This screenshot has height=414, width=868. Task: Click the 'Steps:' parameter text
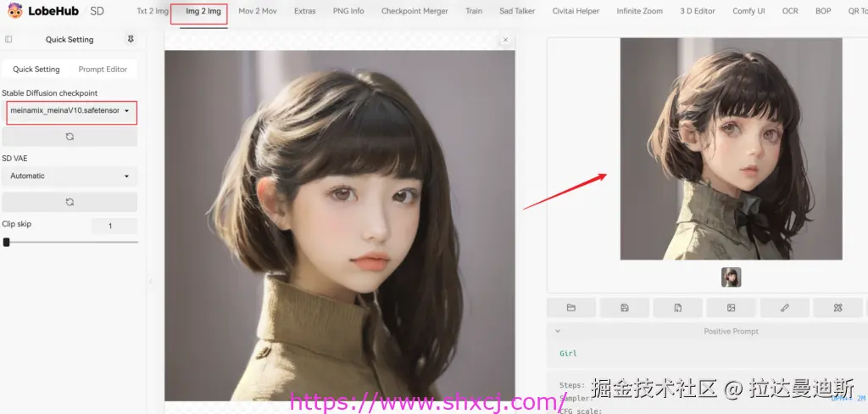coord(572,385)
